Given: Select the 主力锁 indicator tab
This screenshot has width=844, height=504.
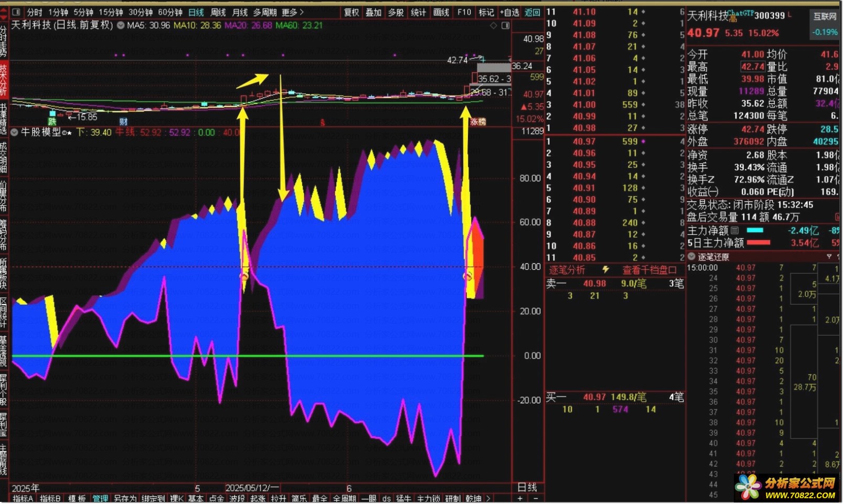Looking at the screenshot, I should pos(429,498).
